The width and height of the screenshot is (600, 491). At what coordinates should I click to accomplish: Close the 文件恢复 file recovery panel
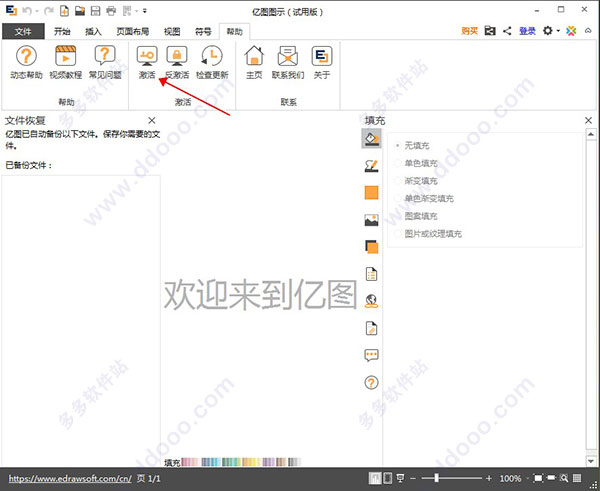point(152,121)
